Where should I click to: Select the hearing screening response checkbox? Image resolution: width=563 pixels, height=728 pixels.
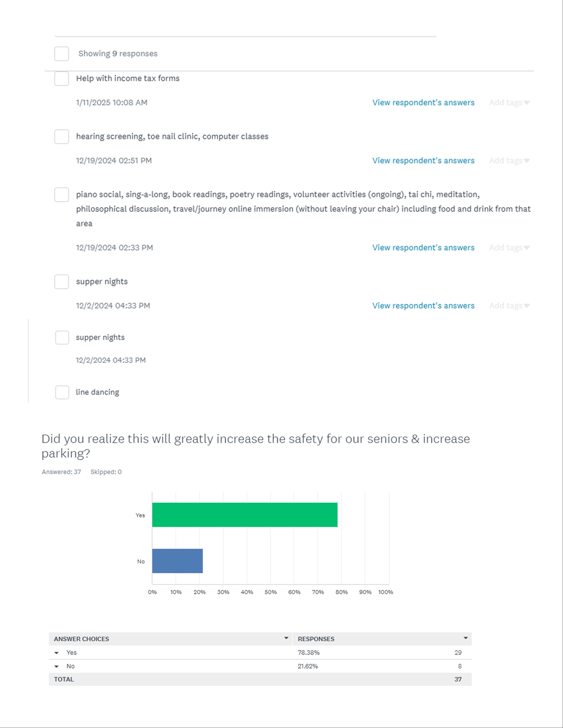pos(62,137)
